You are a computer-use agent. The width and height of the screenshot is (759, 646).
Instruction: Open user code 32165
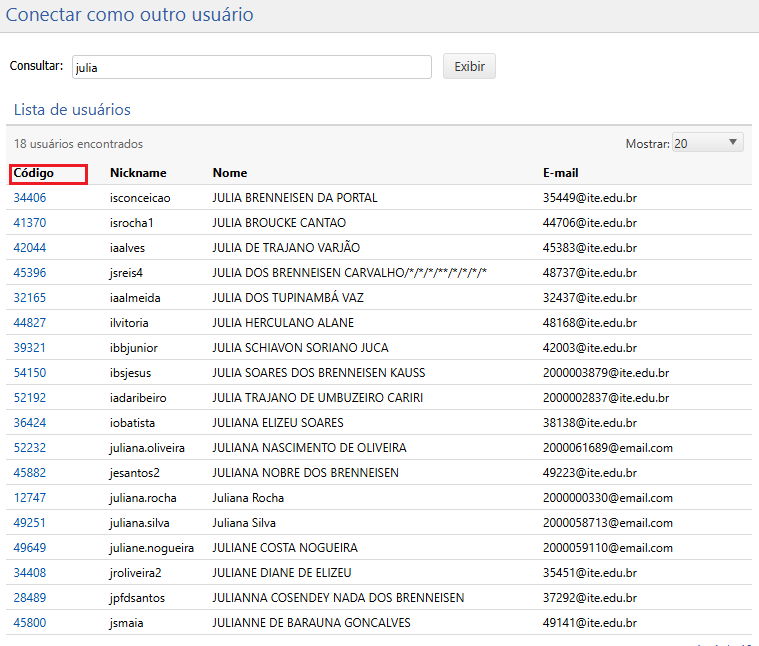pos(30,298)
